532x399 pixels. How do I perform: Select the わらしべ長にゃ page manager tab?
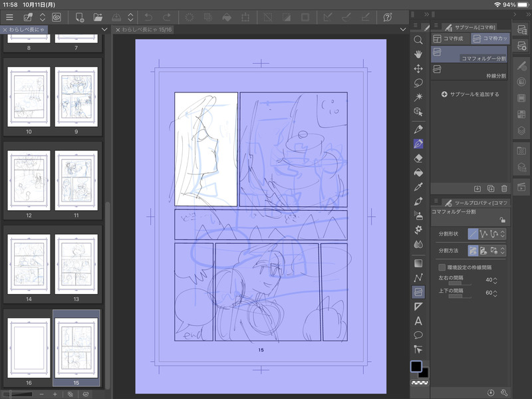click(24, 29)
